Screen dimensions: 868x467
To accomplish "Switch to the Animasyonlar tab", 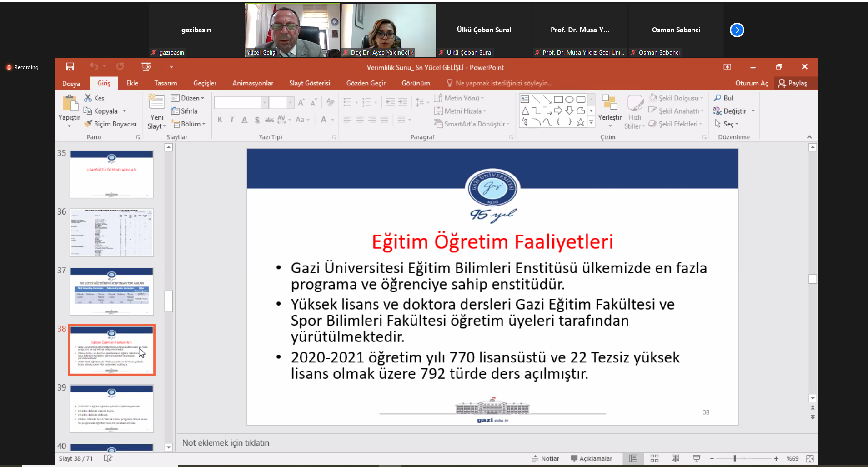I will [253, 83].
